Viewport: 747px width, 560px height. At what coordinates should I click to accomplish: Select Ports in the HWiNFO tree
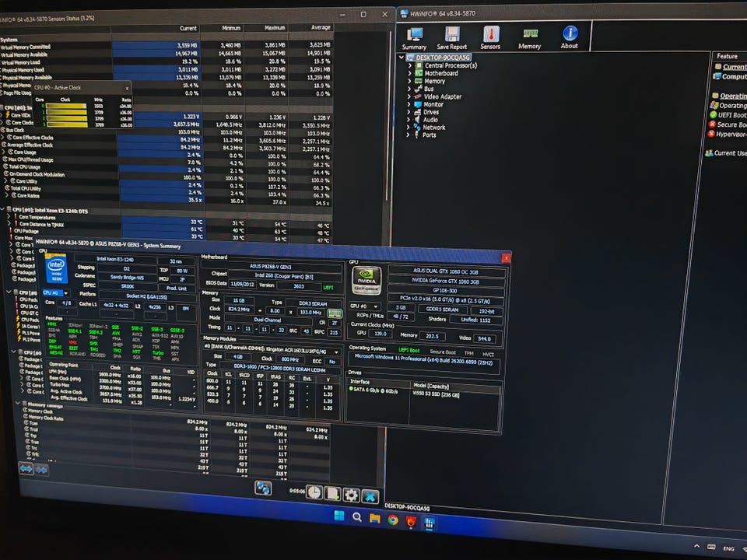pos(430,135)
